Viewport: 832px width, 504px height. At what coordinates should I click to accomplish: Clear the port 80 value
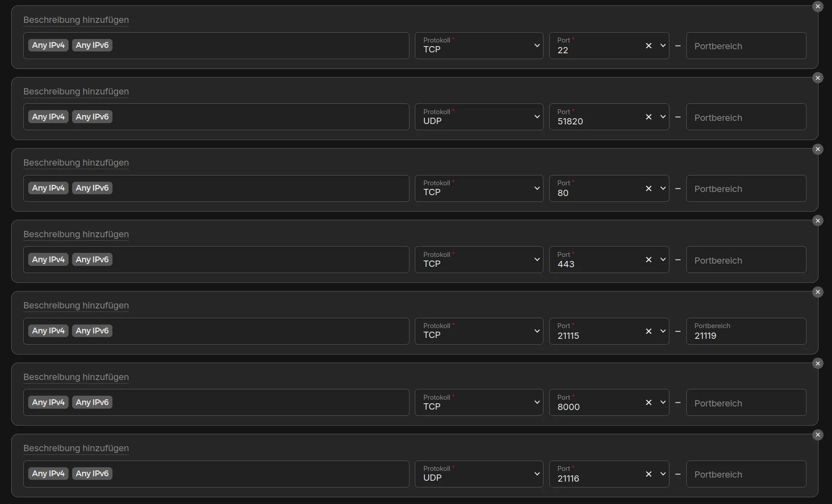(648, 188)
